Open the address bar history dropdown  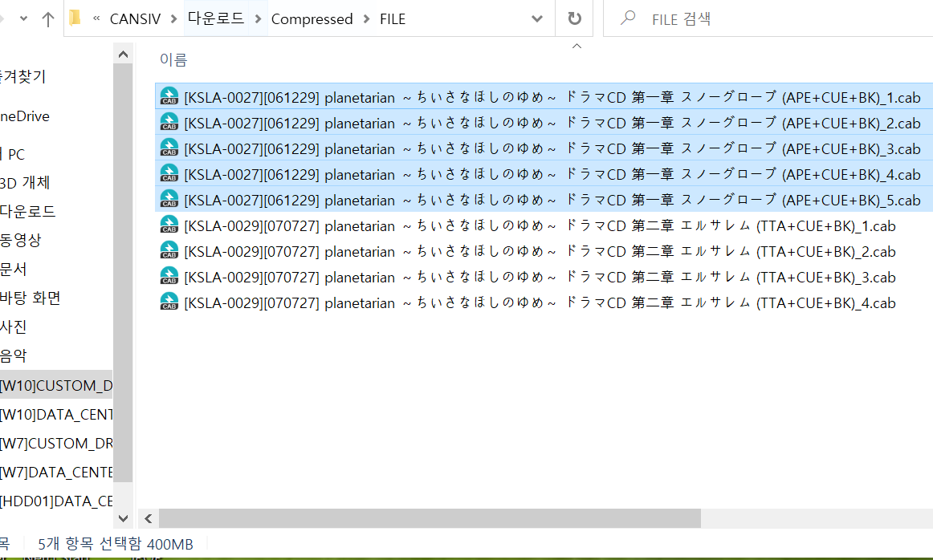pyautogui.click(x=536, y=18)
